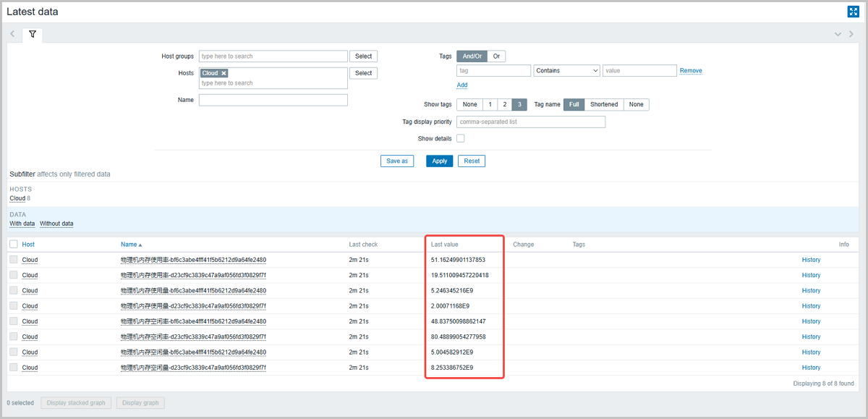The width and height of the screenshot is (868, 419).
Task: Choose the Or tag condition
Action: click(496, 56)
